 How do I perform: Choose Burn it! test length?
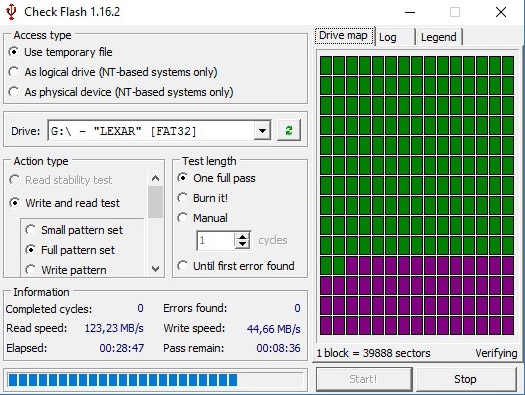click(x=203, y=198)
